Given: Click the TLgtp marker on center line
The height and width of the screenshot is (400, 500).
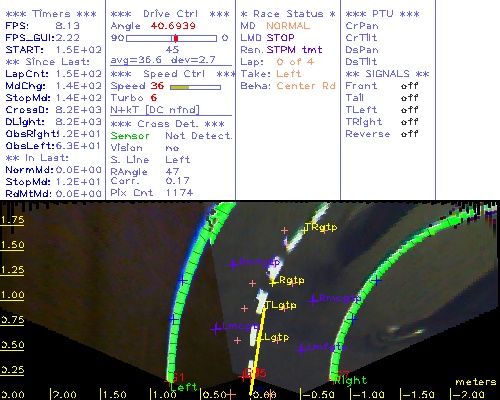Looking at the screenshot, I should click(x=280, y=305).
